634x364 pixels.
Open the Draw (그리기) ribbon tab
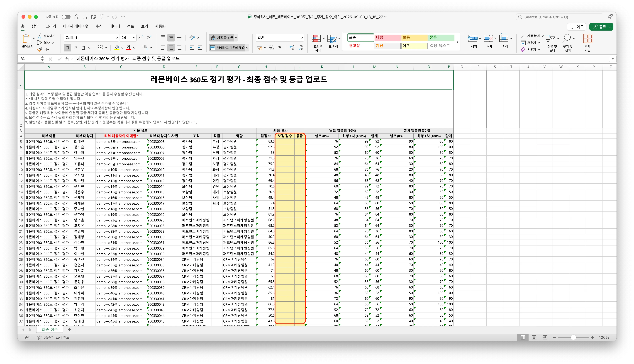pyautogui.click(x=51, y=26)
